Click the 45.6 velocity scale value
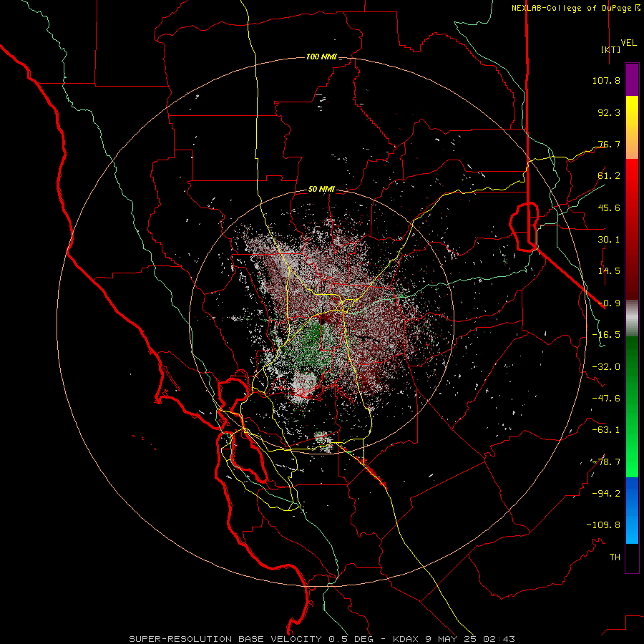The width and height of the screenshot is (644, 644). tap(609, 208)
